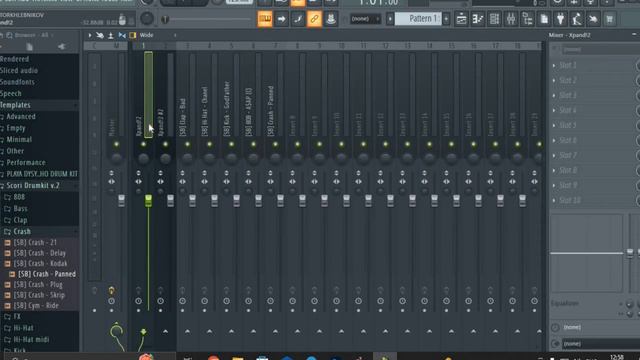The height and width of the screenshot is (360, 640).
Task: Click the blue arrows icon in mixer toolbar
Action: coord(122,36)
